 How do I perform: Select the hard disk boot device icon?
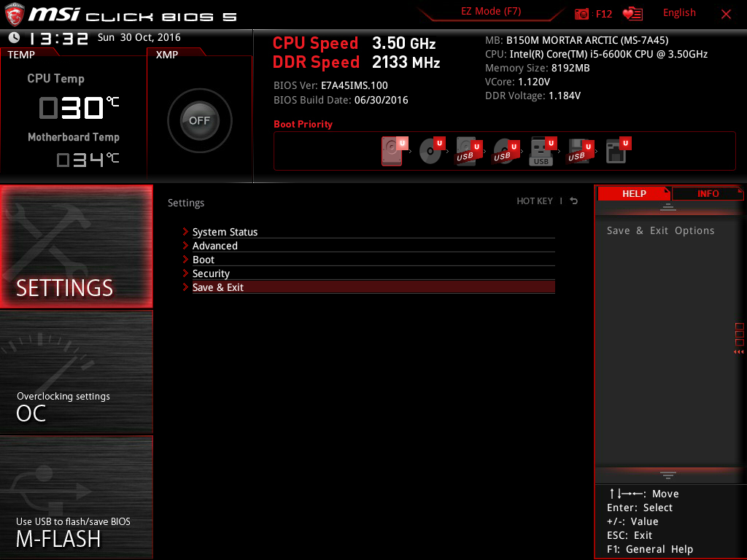[395, 151]
